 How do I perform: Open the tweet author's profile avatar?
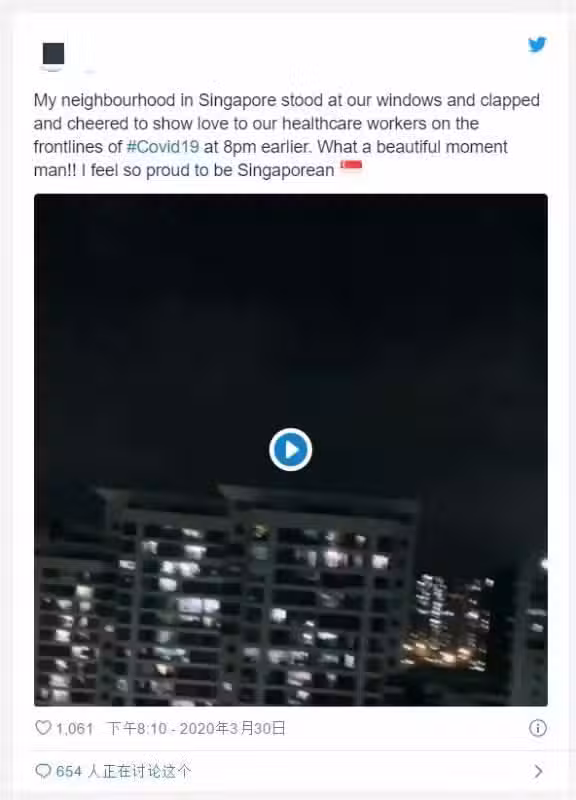pyautogui.click(x=54, y=55)
